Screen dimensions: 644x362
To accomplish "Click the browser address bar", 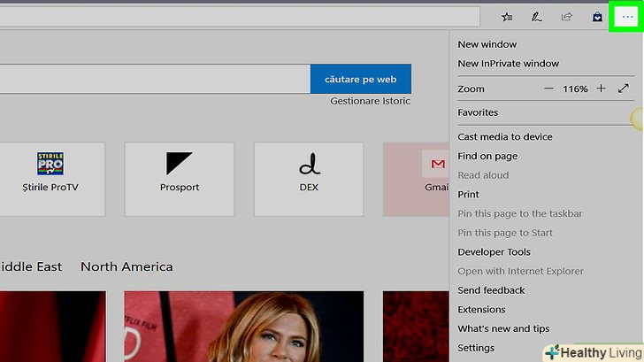I will tap(240, 17).
